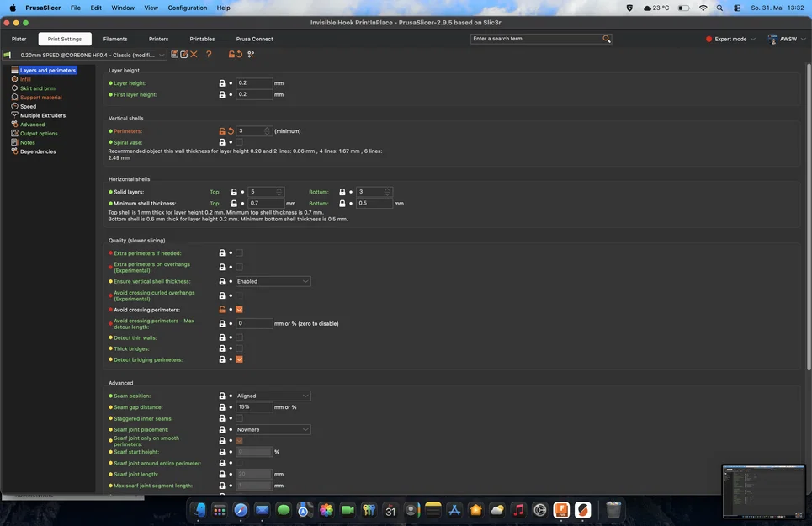Image resolution: width=812 pixels, height=526 pixels.
Task: Open the Prusa Connect tab
Action: click(254, 39)
